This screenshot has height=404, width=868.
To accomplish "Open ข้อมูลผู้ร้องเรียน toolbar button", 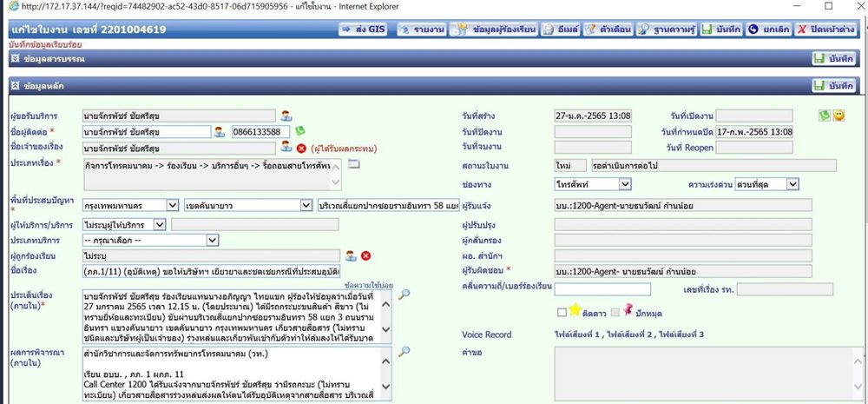I will [x=494, y=30].
